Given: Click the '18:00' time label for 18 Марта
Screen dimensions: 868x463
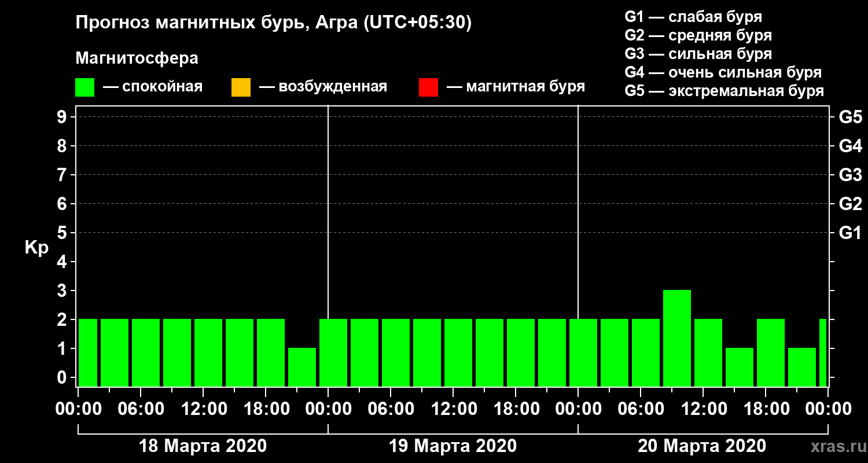Looking at the screenshot, I should (266, 409).
